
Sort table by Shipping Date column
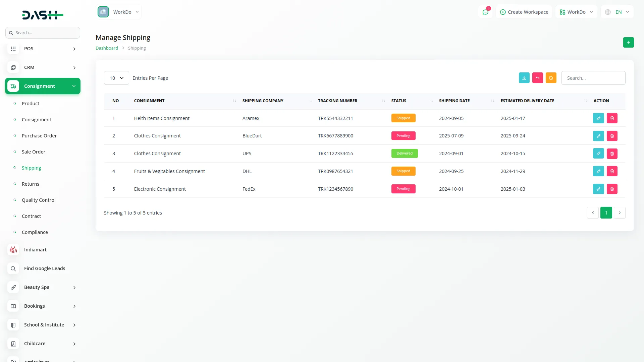[x=454, y=101]
